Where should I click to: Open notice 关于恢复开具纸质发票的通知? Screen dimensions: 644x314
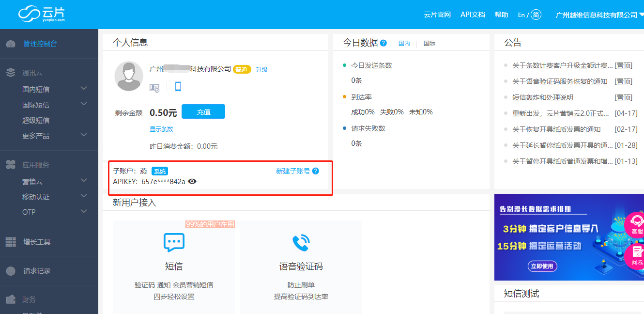click(556, 129)
